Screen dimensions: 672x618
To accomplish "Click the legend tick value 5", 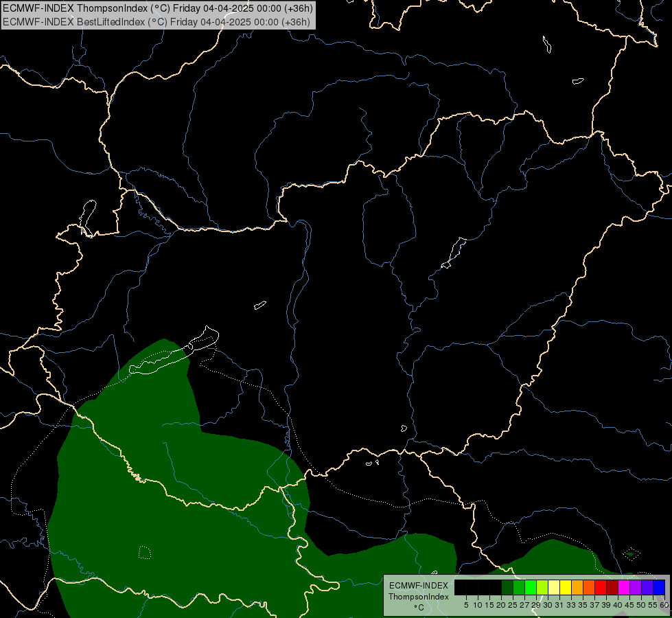I will click(466, 605).
